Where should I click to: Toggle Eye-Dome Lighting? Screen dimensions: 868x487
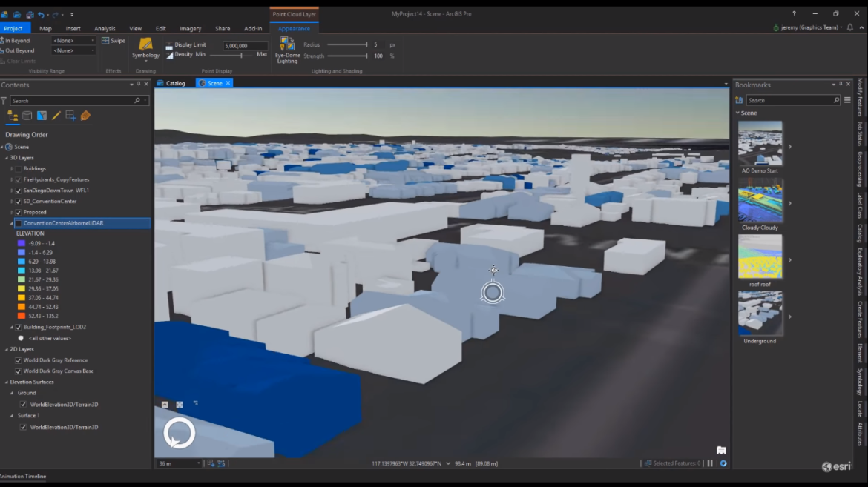pos(287,50)
